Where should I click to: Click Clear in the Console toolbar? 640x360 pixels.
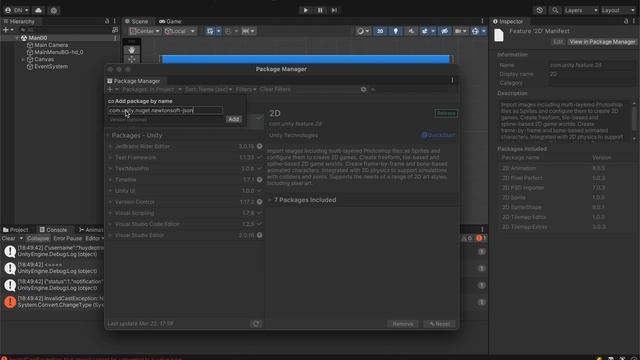point(8,238)
